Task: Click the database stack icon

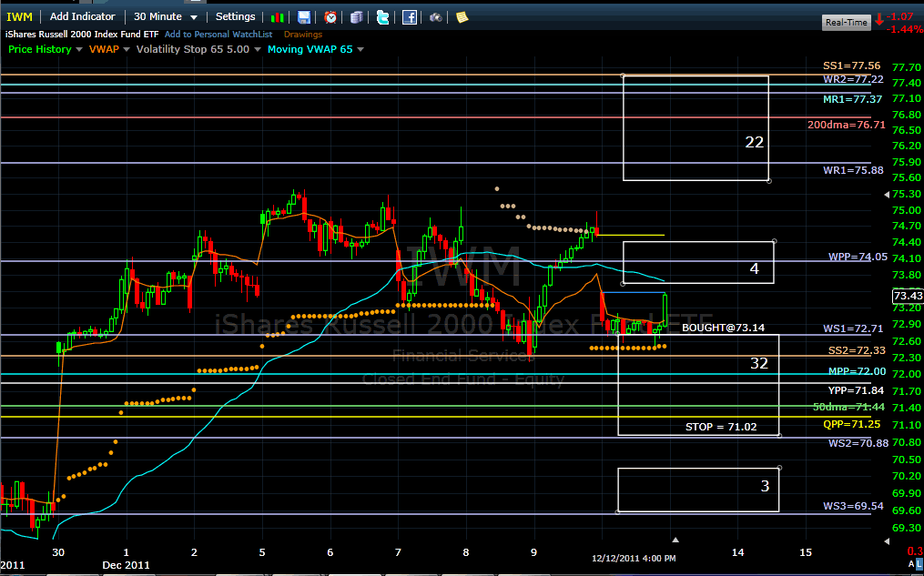Action: (357, 17)
